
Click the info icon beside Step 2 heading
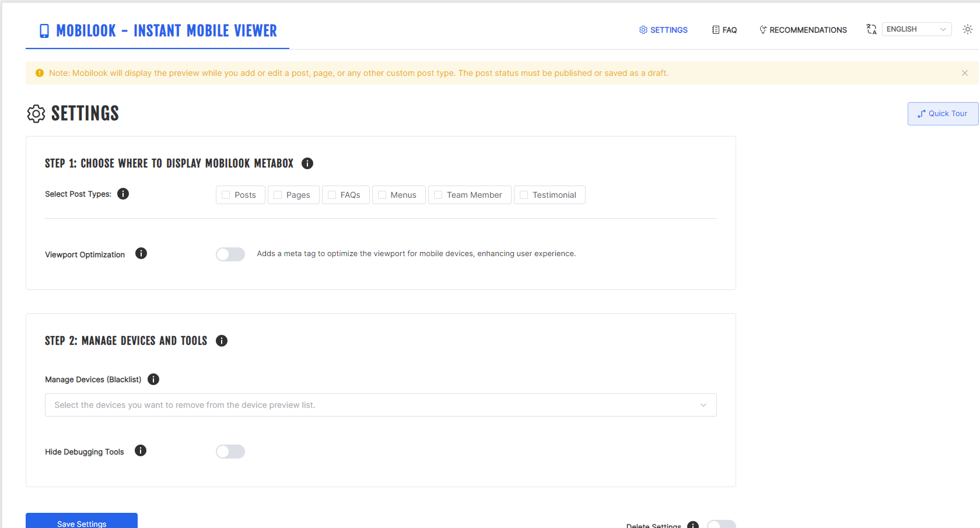pos(222,341)
